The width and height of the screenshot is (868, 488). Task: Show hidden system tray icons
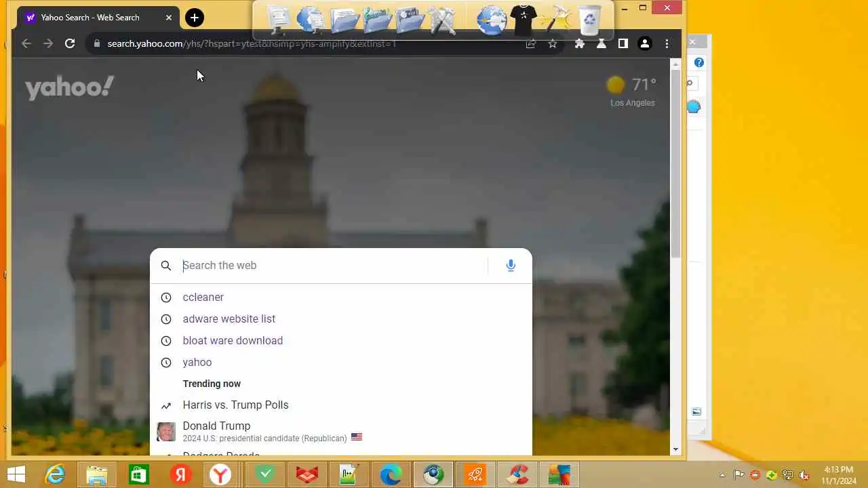722,475
